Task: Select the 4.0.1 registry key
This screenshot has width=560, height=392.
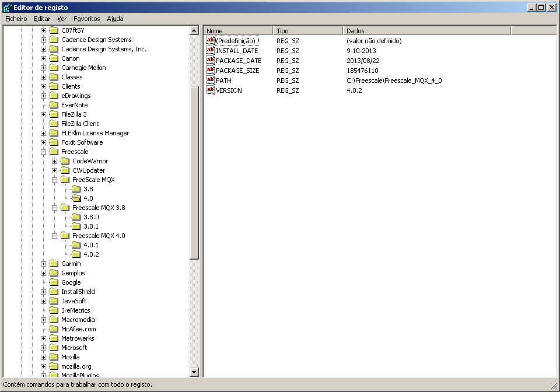Action: [x=91, y=245]
